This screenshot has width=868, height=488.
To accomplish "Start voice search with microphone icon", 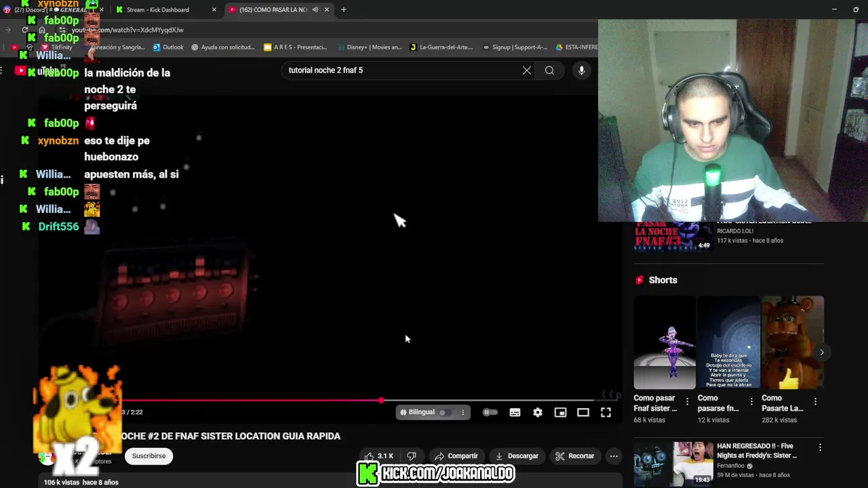I will (x=582, y=70).
